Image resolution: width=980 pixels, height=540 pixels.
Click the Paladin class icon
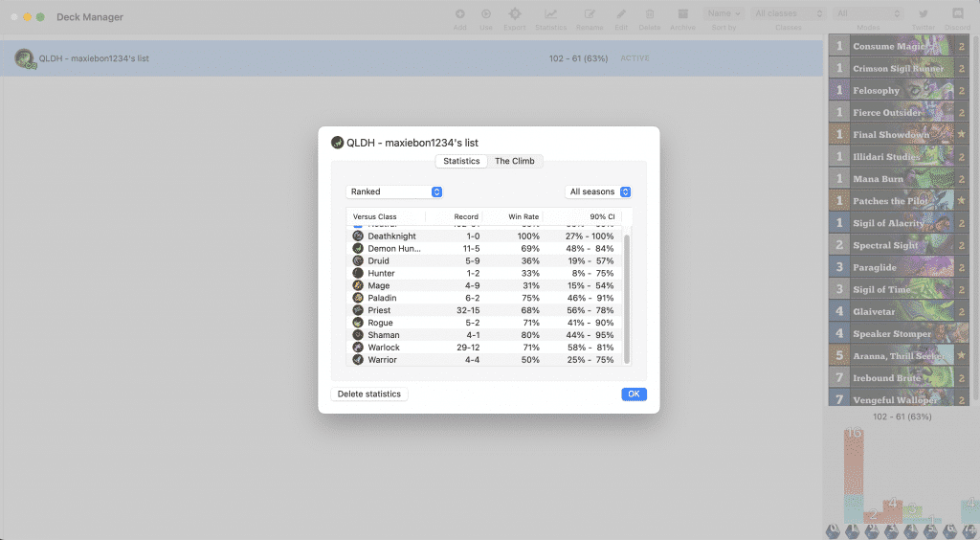pyautogui.click(x=358, y=298)
